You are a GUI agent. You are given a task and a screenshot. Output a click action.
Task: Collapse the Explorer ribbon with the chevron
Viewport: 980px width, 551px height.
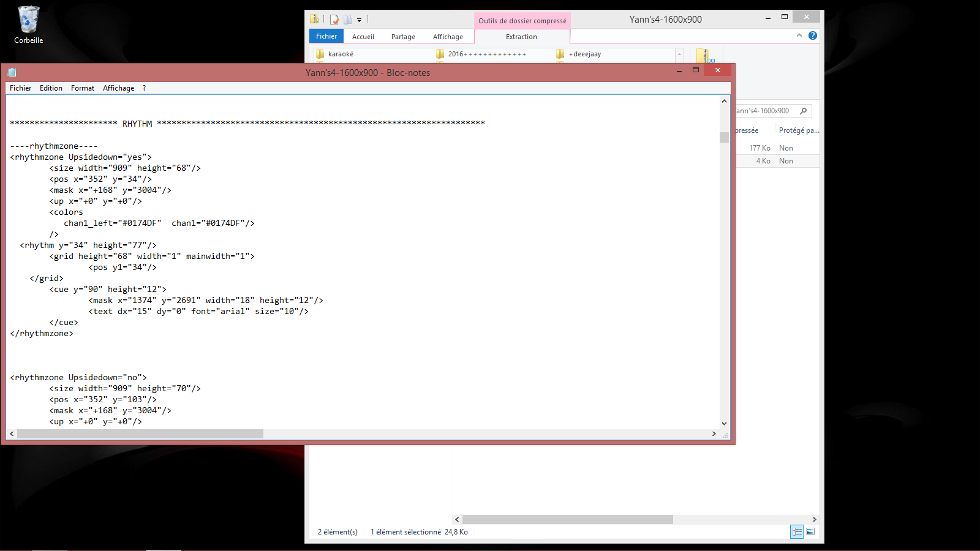[x=799, y=36]
